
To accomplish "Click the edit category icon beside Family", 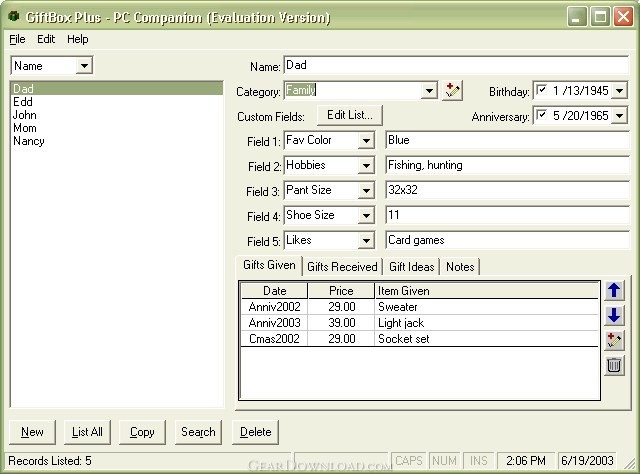I will 453,91.
